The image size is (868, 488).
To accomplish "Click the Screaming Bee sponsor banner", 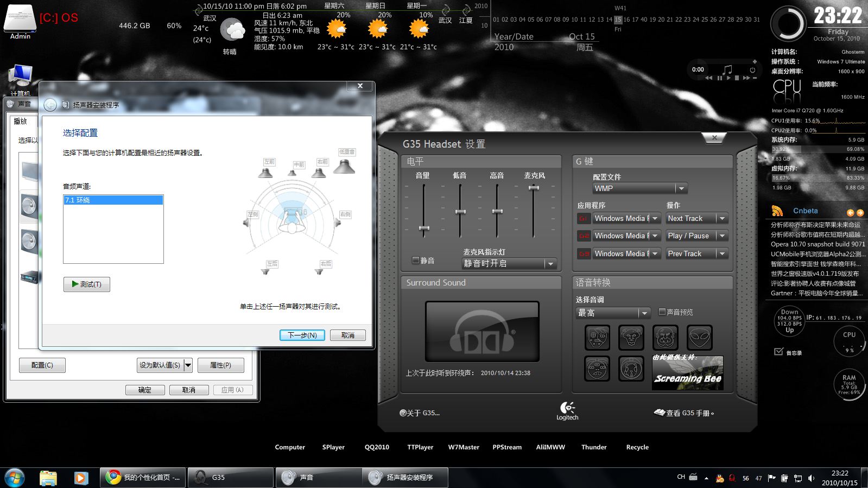I will (687, 372).
